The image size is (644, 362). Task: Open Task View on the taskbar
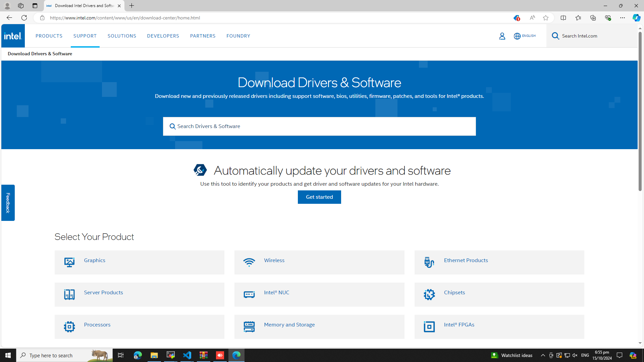point(121,355)
